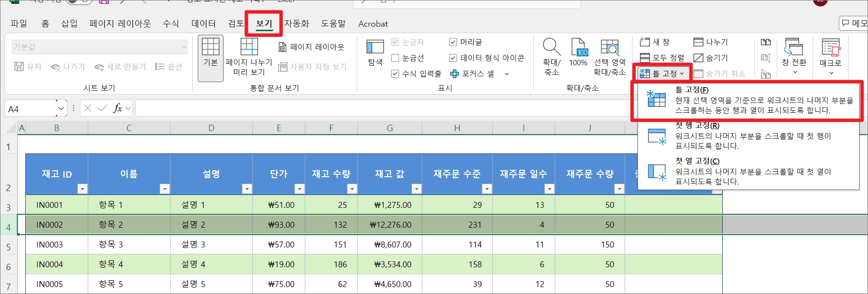
Task: Select the column C header
Action: click(129, 128)
